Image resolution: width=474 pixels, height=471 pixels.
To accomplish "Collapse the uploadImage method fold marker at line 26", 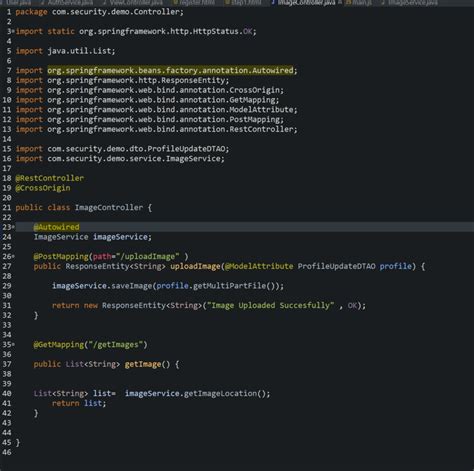I will pos(13,256).
